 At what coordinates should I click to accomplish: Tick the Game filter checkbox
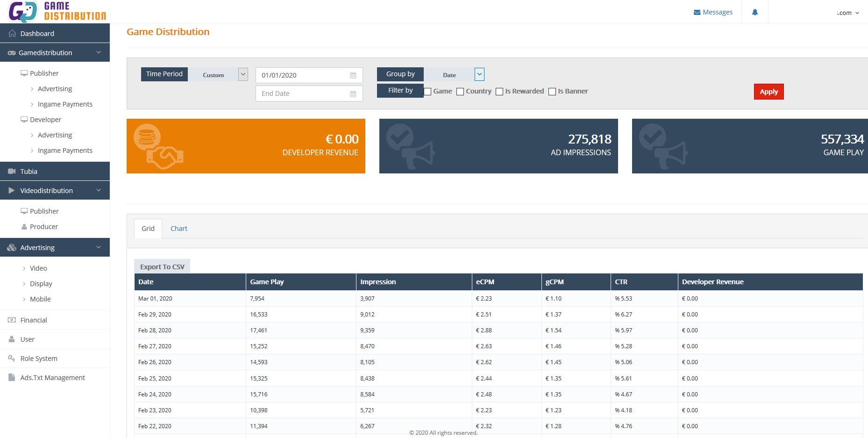coord(427,92)
